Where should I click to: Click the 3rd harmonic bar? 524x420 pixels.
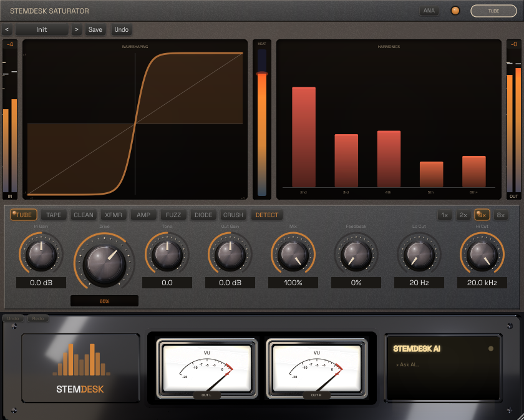346,161
